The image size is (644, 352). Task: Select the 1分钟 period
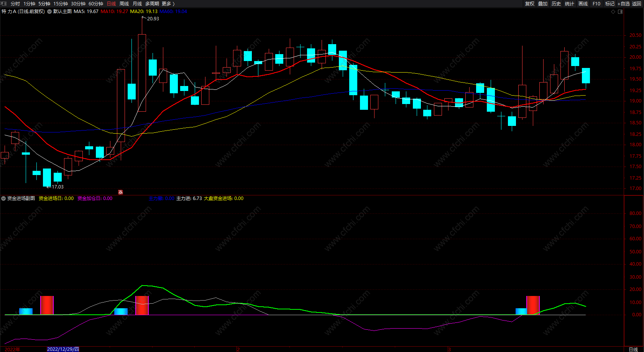(29, 4)
